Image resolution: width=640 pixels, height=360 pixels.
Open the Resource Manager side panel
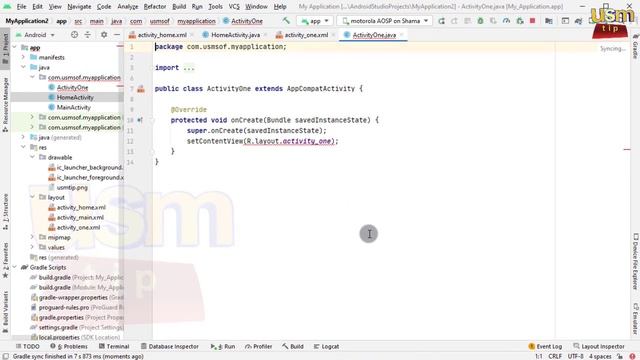(x=5, y=104)
